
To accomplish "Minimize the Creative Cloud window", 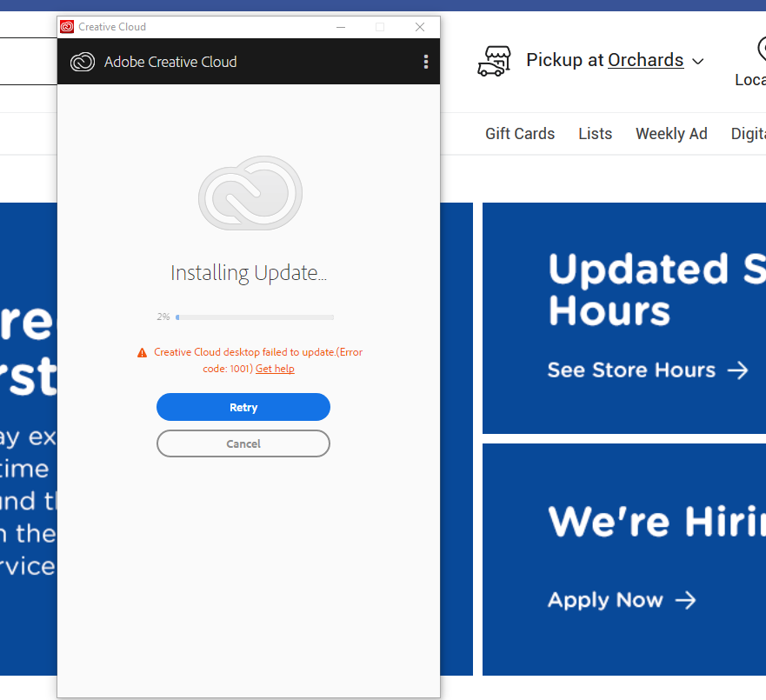I will point(341,27).
